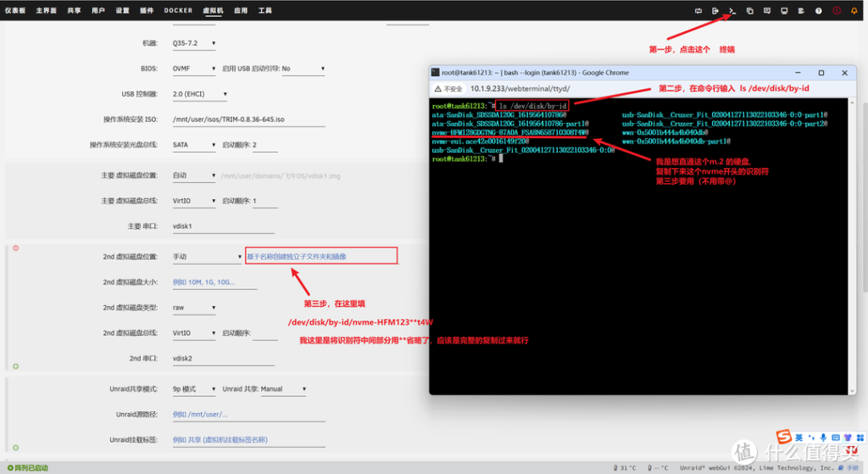Open the Sogou skin shirt icon
This screenshot has width=868, height=474.
click(x=848, y=438)
